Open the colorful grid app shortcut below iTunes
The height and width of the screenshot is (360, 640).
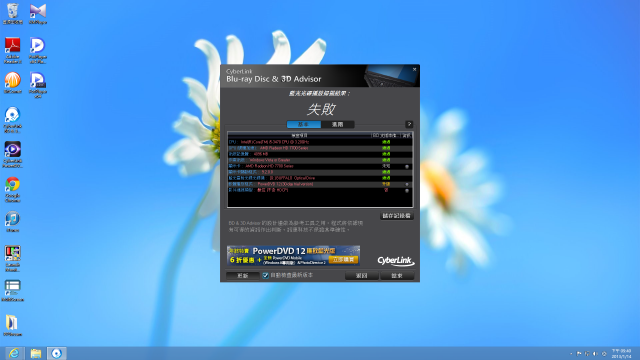(13, 258)
